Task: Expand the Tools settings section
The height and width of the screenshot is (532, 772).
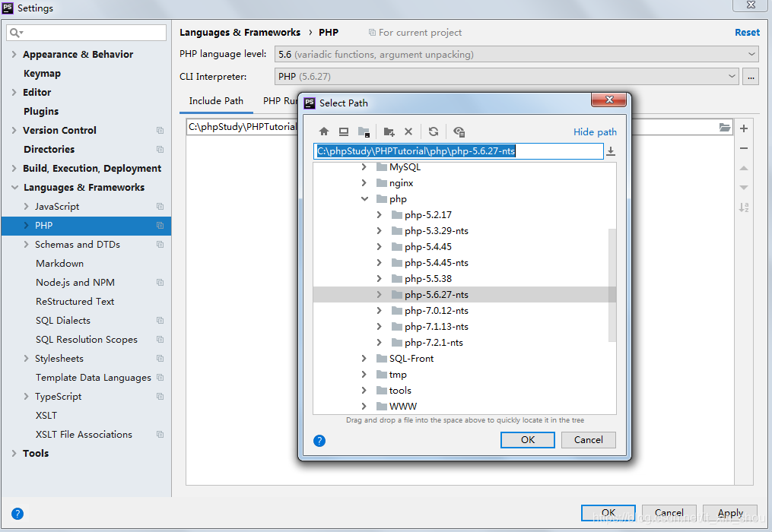Action: coord(14,453)
